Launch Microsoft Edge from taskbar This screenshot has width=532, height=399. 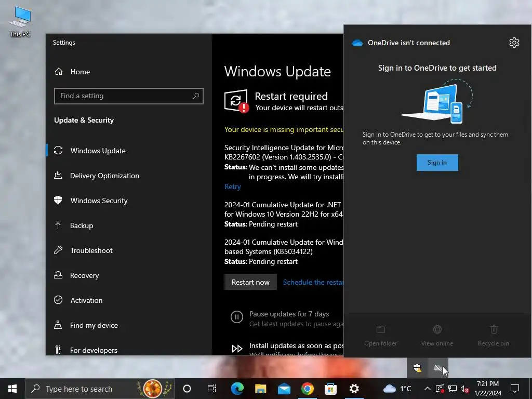[x=237, y=389]
